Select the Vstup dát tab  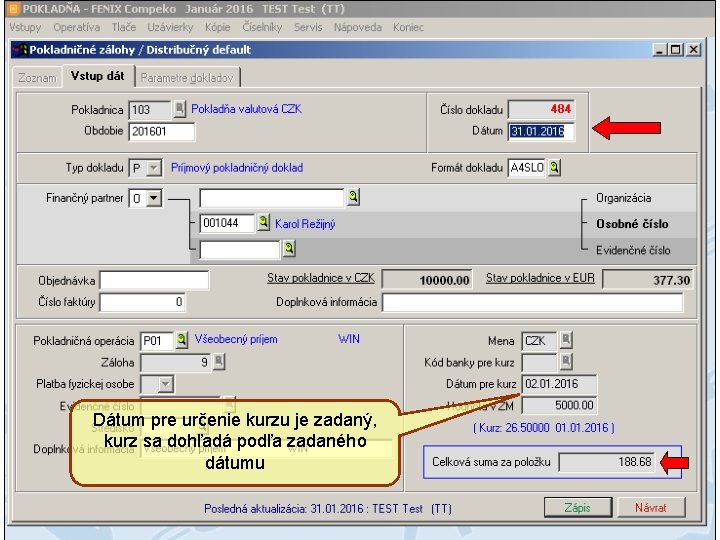(98, 76)
